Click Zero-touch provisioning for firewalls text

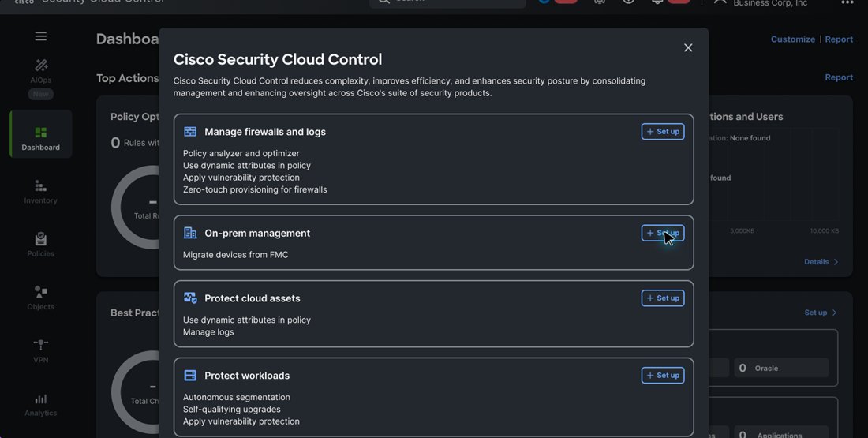pos(255,190)
